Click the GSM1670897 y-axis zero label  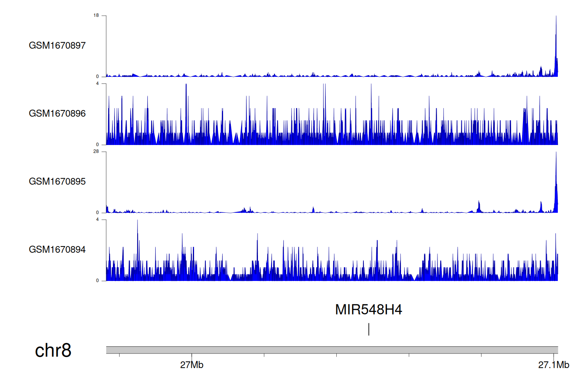pyautogui.click(x=98, y=77)
